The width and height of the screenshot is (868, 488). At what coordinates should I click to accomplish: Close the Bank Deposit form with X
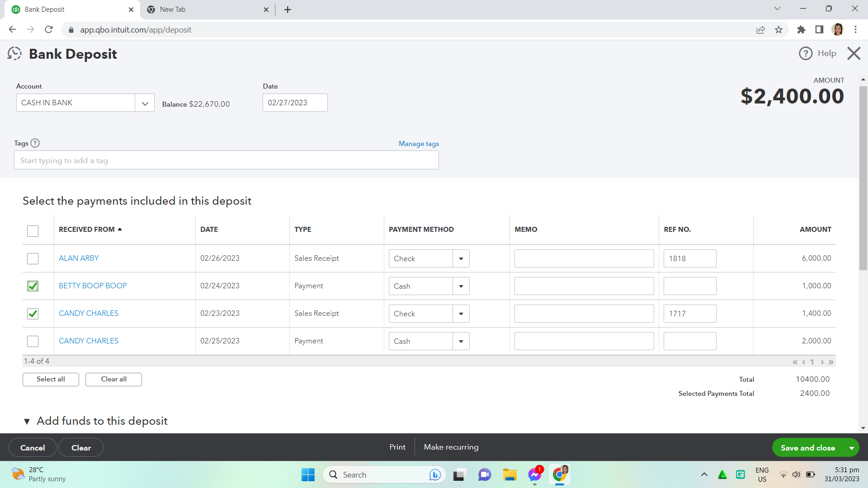tap(854, 53)
